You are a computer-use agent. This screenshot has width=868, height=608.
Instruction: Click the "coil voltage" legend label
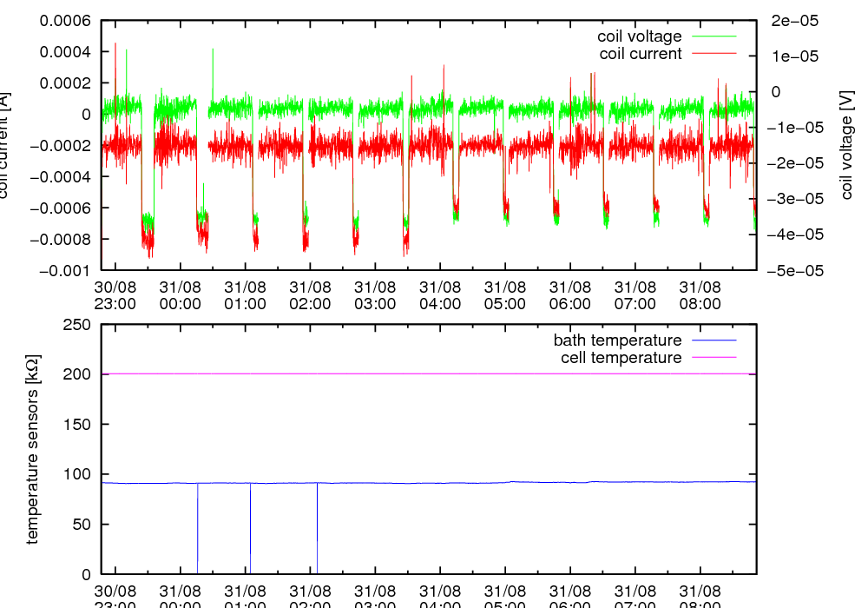click(639, 36)
